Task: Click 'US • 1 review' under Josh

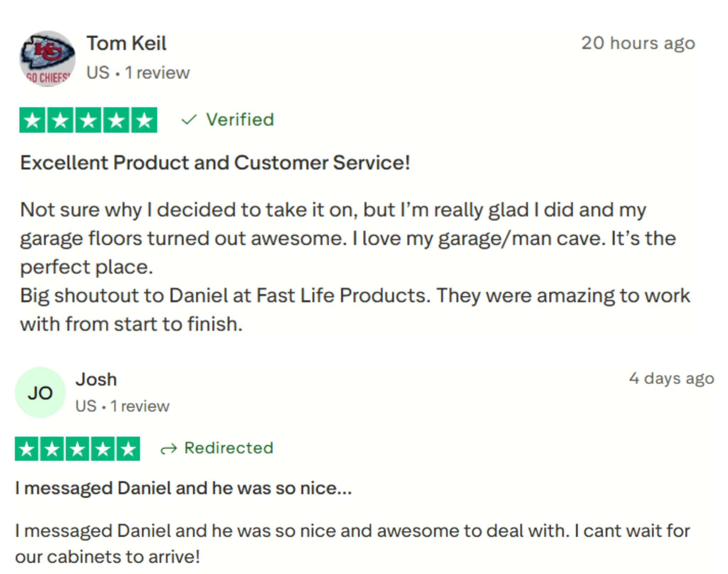Action: tap(122, 406)
